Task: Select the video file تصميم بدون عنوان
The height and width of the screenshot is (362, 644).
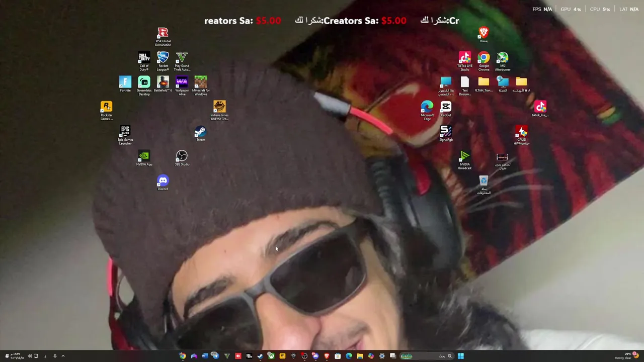Action: (502, 162)
